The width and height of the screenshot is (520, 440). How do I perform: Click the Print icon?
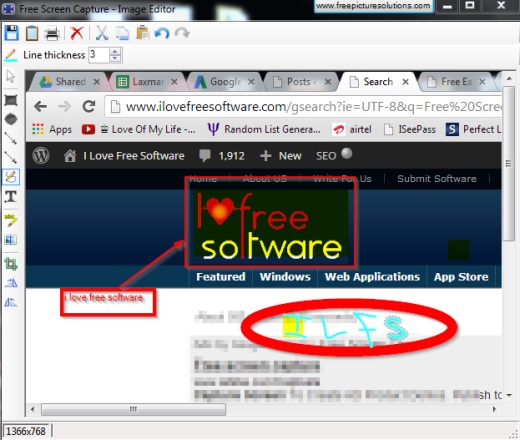click(52, 33)
